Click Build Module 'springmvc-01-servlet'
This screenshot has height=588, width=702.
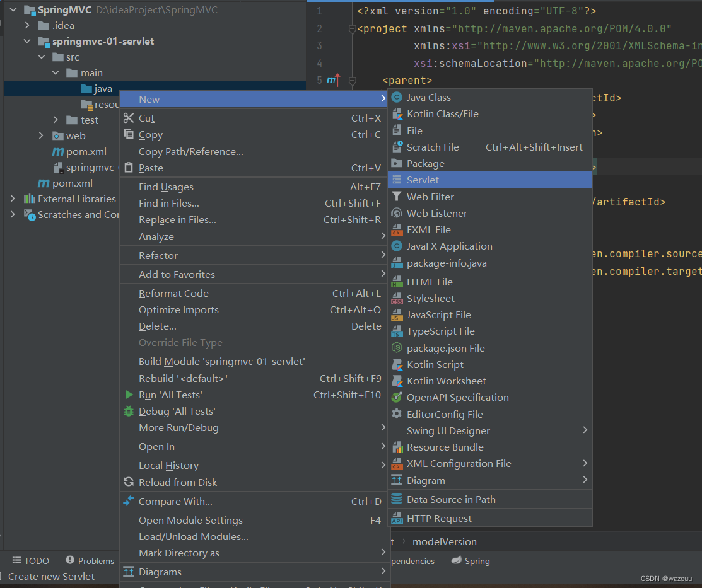pos(254,362)
